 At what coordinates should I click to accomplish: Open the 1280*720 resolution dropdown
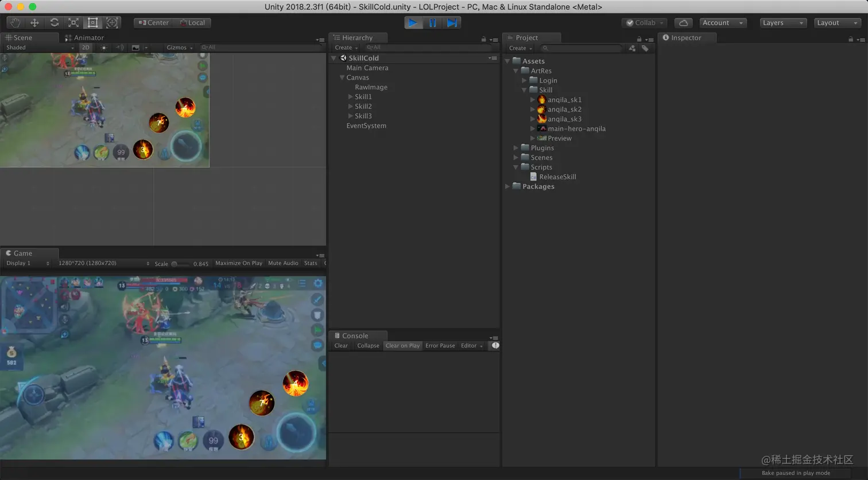pyautogui.click(x=103, y=263)
